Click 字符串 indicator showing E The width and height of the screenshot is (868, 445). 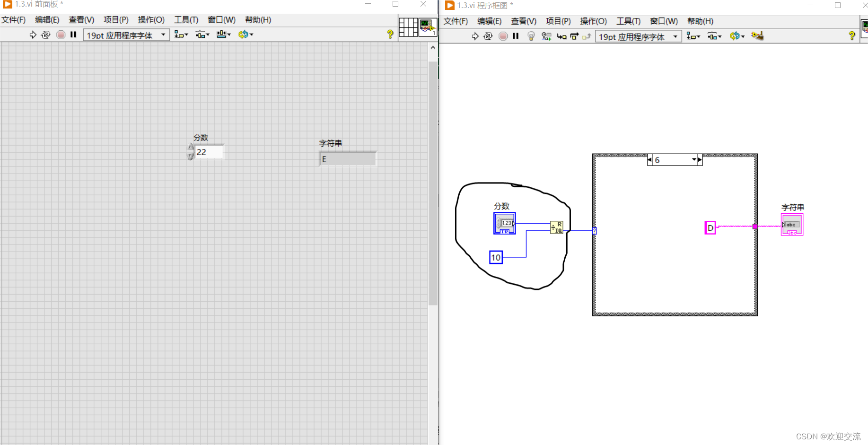[x=348, y=159]
